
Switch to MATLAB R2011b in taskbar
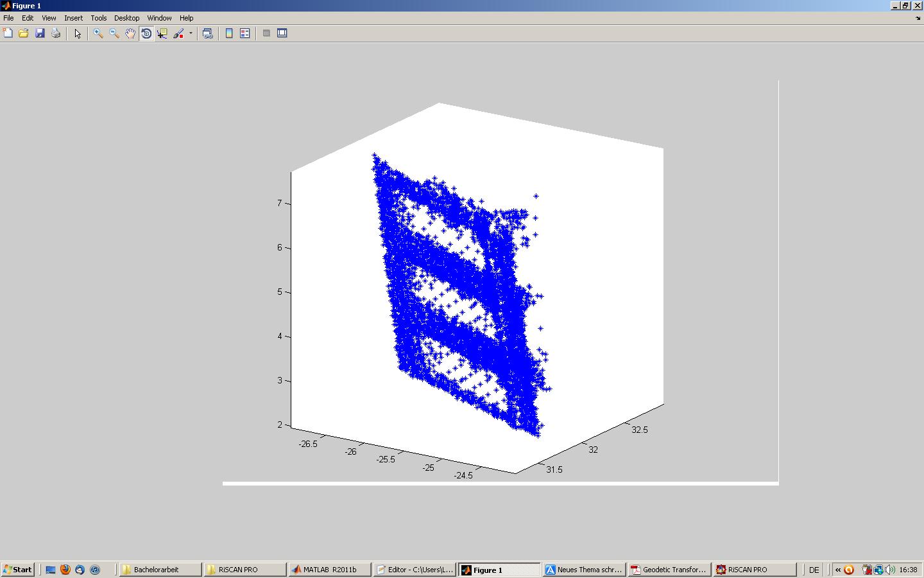(x=329, y=570)
